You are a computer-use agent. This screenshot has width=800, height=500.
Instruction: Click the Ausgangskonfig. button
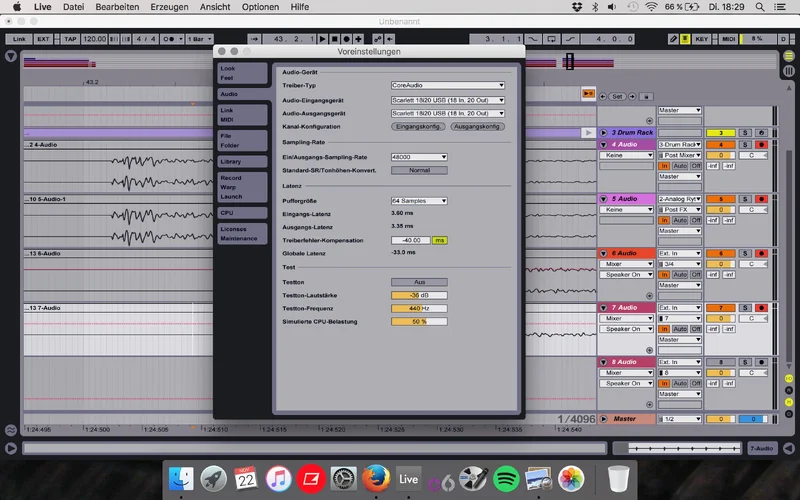click(x=477, y=127)
